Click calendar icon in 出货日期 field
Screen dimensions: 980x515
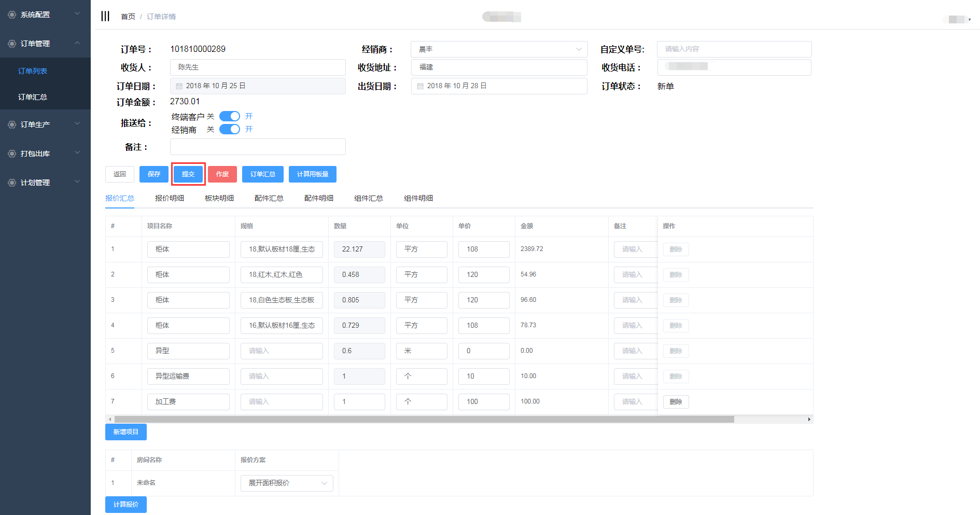(x=421, y=86)
